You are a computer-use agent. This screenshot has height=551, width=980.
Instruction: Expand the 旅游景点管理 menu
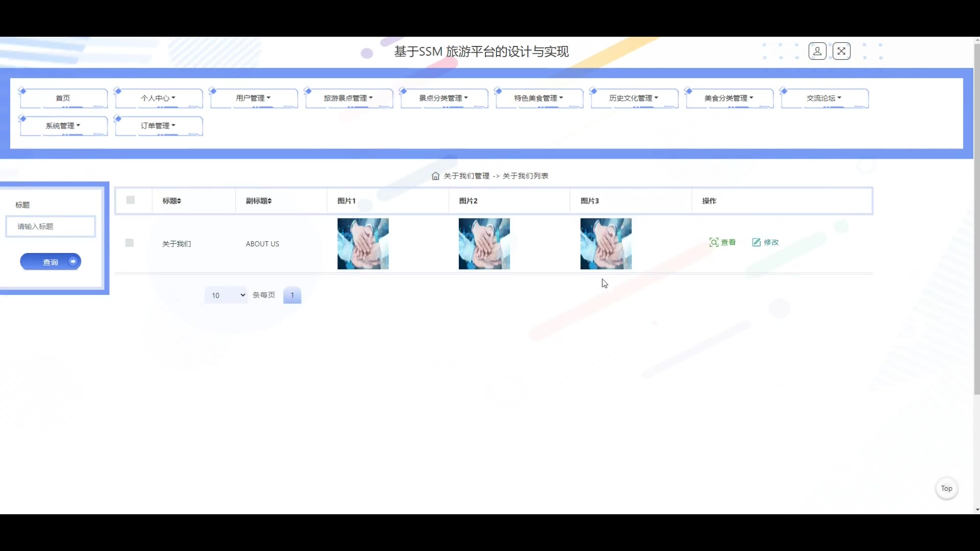(x=349, y=98)
